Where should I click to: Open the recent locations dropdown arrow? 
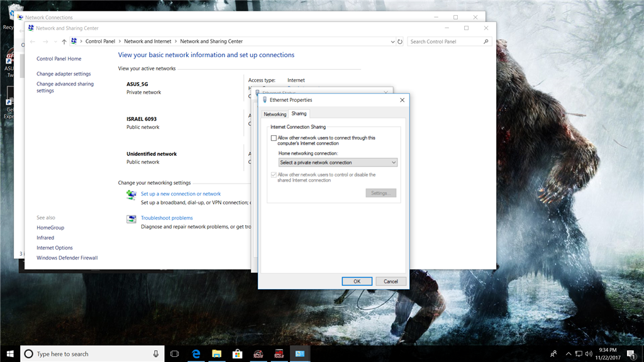click(55, 41)
